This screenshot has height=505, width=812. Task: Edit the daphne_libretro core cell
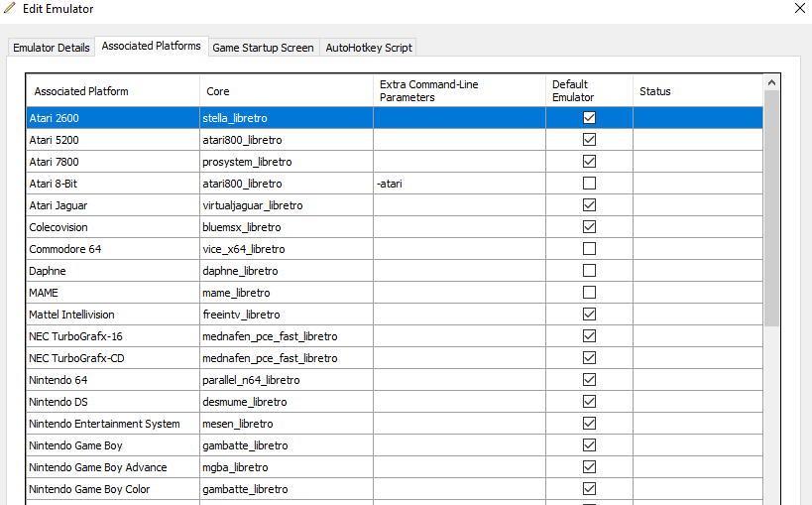[x=287, y=270]
